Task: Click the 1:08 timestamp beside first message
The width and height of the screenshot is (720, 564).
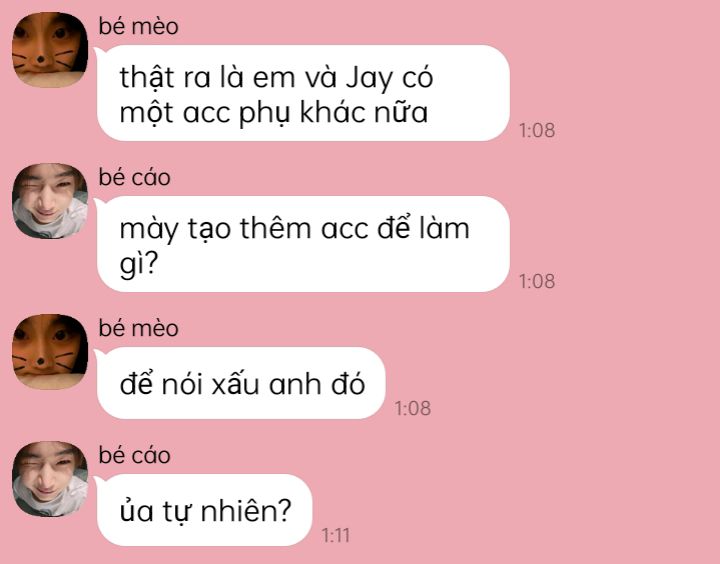Action: click(x=537, y=130)
